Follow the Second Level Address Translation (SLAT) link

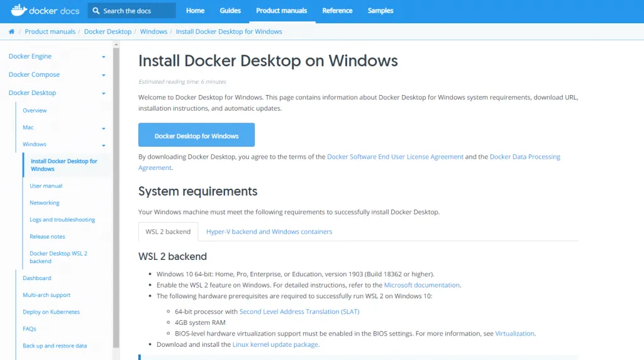point(299,312)
